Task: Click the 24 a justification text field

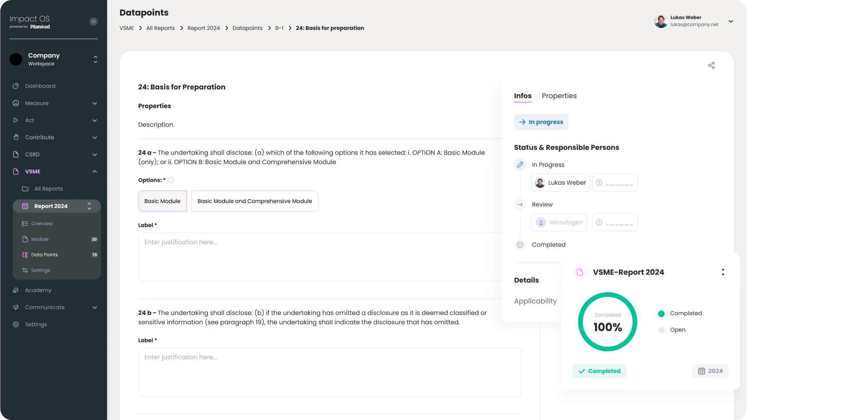Action: pyautogui.click(x=320, y=257)
